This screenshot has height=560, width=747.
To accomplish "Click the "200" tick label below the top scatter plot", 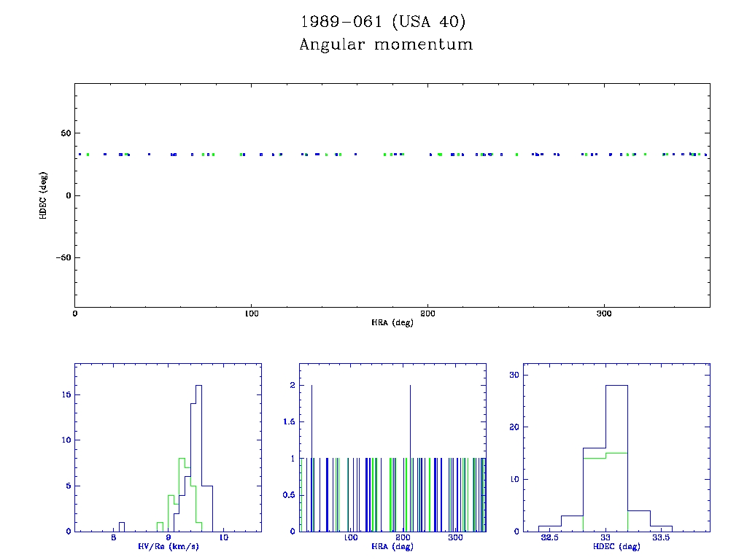I will pyautogui.click(x=427, y=314).
